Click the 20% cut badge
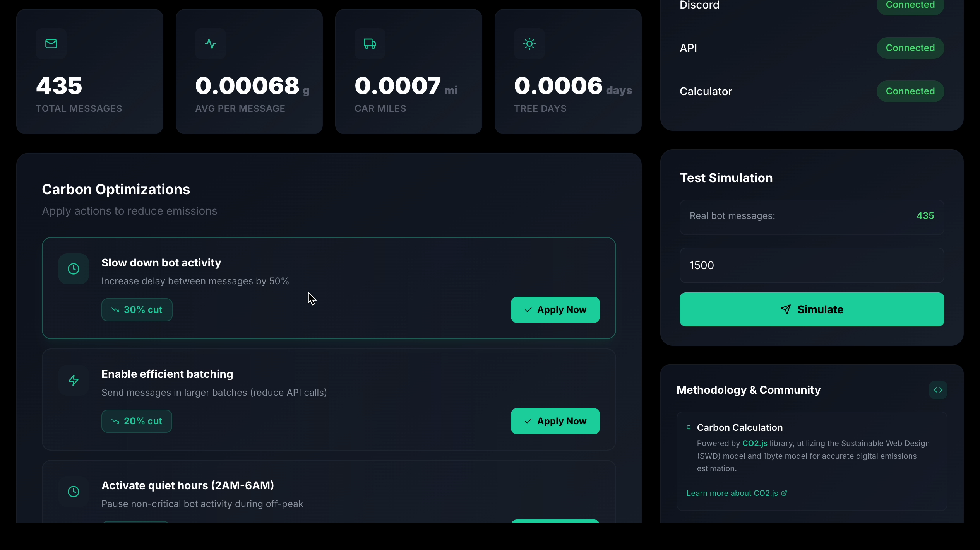This screenshot has width=980, height=550. coord(137,421)
